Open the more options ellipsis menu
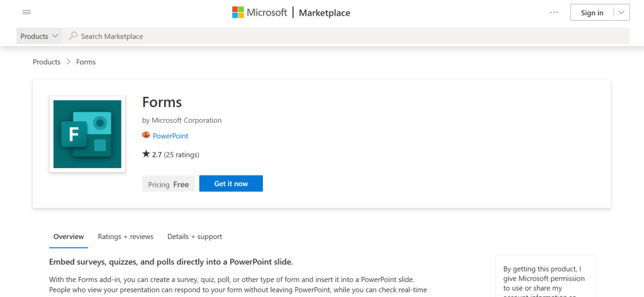The image size is (644, 297). tap(553, 13)
